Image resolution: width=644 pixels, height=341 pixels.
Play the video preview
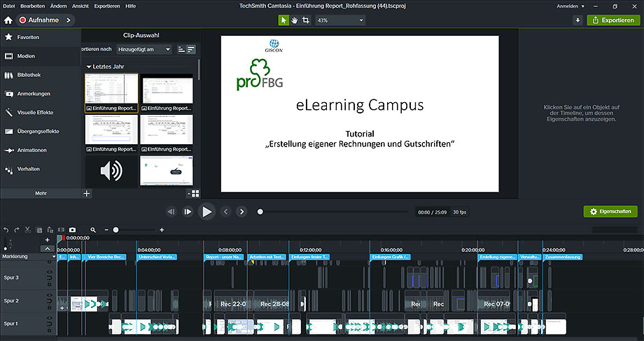206,212
